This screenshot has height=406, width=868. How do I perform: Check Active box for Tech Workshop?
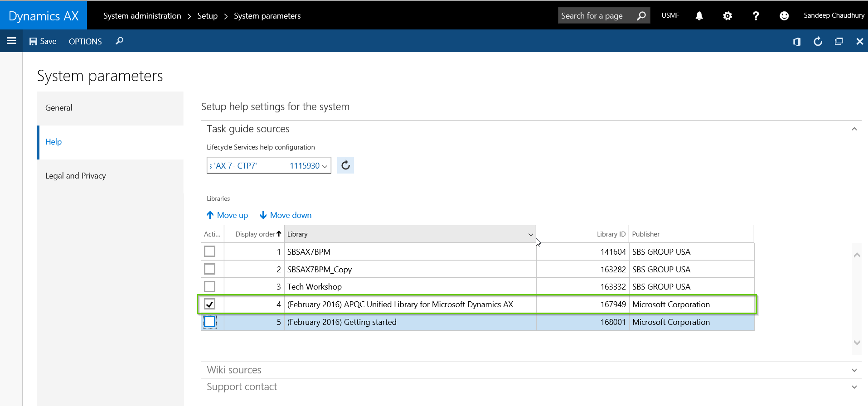(209, 286)
